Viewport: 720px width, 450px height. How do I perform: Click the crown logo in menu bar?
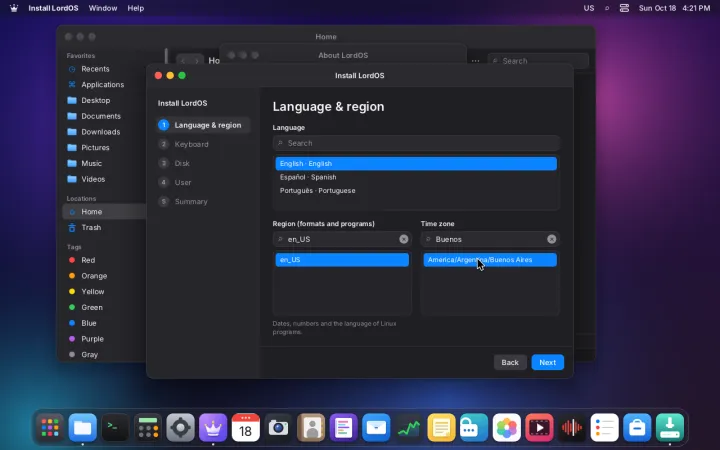click(14, 8)
